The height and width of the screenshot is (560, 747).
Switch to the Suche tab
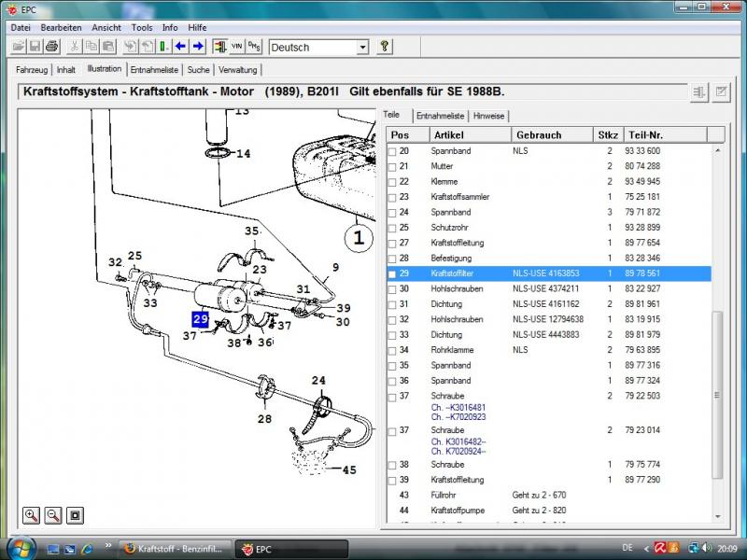198,70
